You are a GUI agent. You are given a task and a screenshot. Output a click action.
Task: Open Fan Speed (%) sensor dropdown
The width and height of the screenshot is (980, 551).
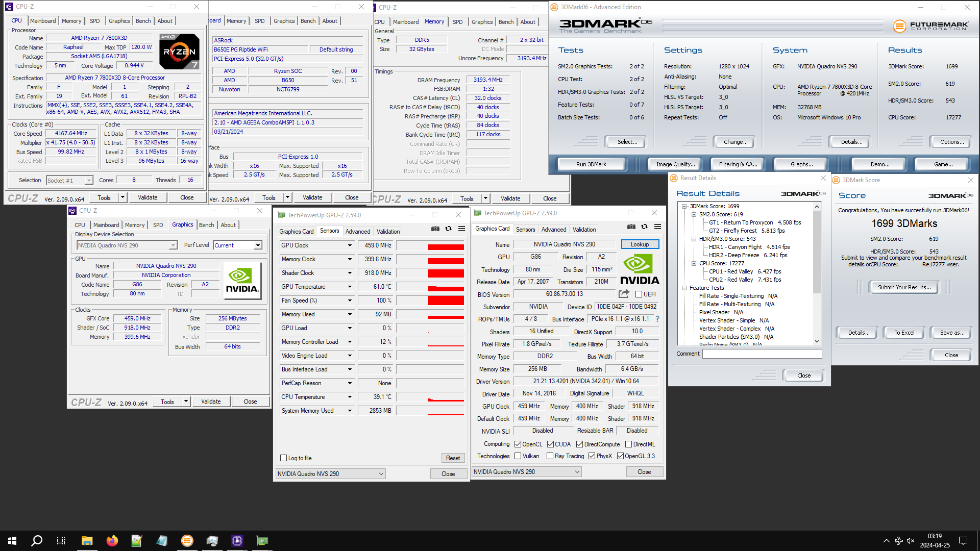tap(350, 300)
